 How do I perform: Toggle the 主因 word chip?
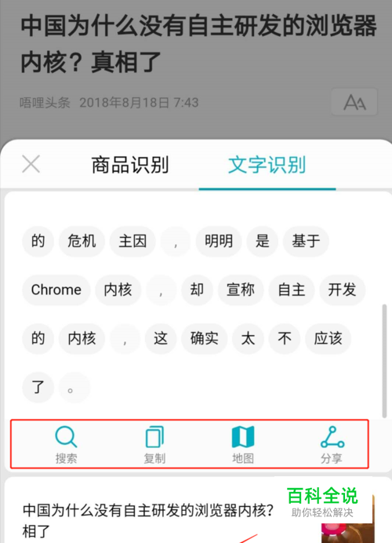coord(132,242)
